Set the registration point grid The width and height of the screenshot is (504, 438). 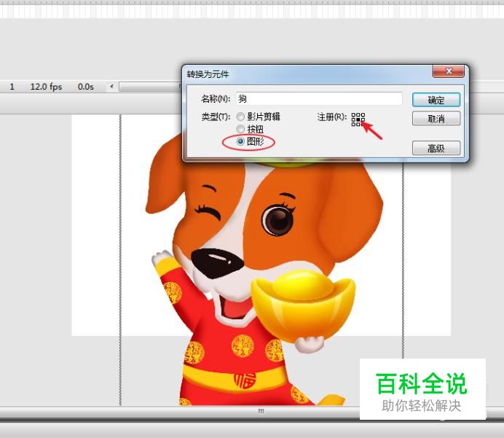(358, 120)
